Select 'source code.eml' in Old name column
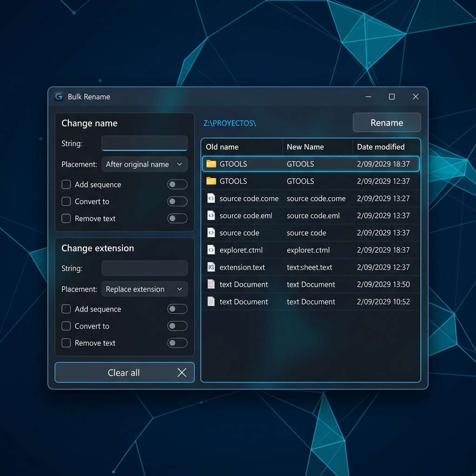 (x=246, y=216)
